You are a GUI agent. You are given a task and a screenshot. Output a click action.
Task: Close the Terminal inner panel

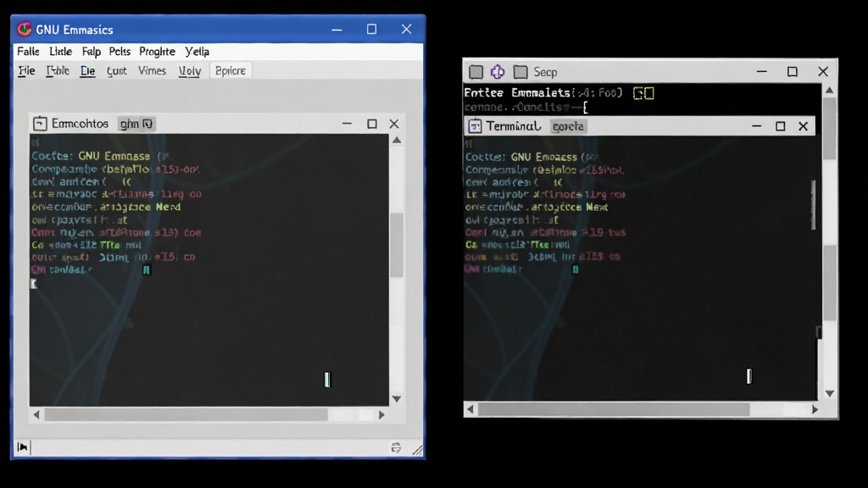coord(804,126)
